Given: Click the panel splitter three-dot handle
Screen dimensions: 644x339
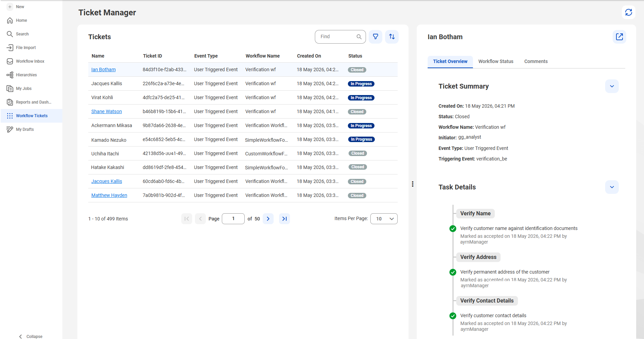Looking at the screenshot, I should pyautogui.click(x=413, y=184).
